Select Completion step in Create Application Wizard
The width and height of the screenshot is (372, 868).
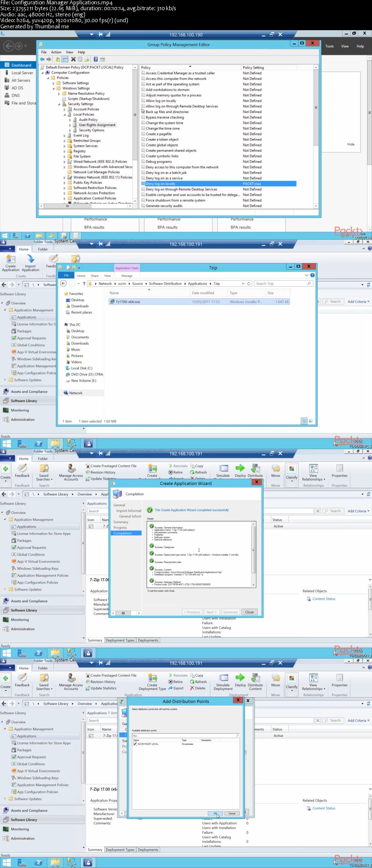(126, 533)
